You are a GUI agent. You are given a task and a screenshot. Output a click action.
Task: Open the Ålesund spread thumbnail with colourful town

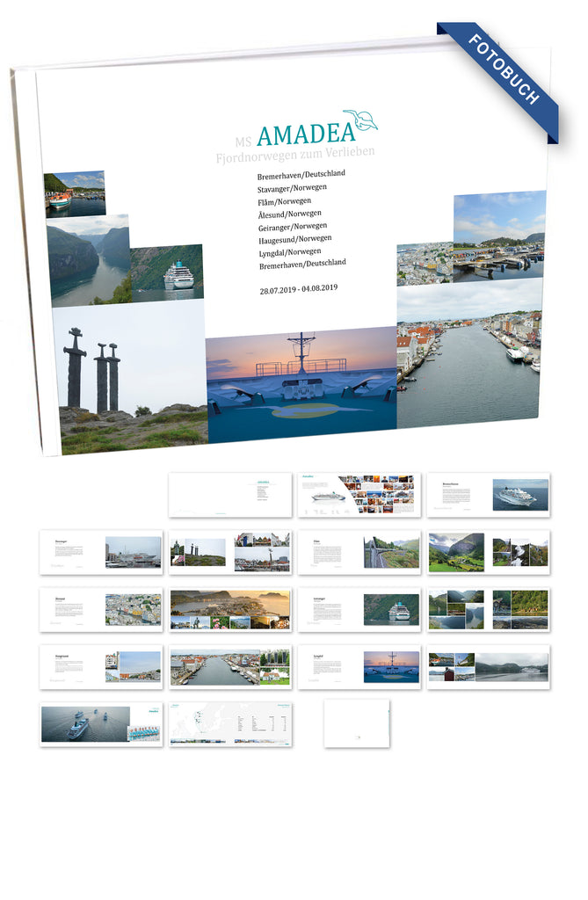[x=101, y=610]
